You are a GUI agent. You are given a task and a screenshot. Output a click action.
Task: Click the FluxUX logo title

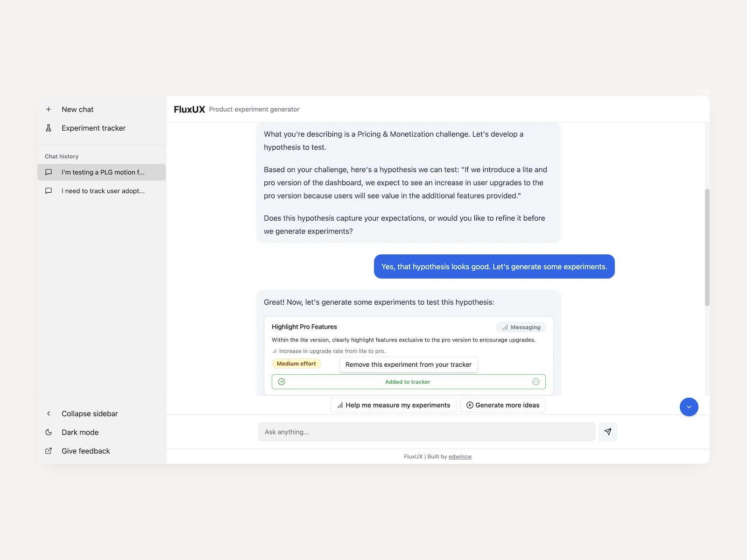tap(189, 109)
